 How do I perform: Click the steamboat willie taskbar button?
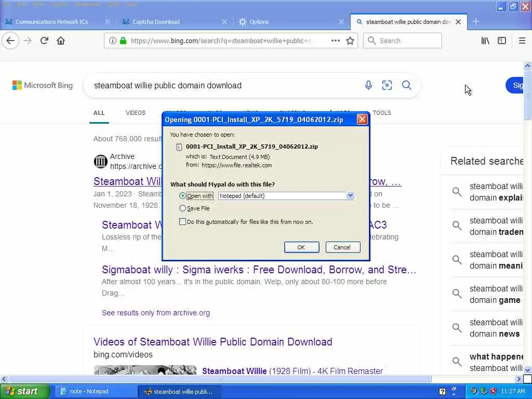[180, 391]
